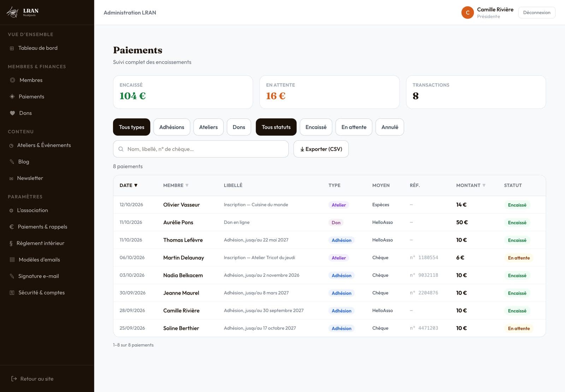Click the Membres circle icon
Viewport: 565px width, 392px height.
click(12, 80)
